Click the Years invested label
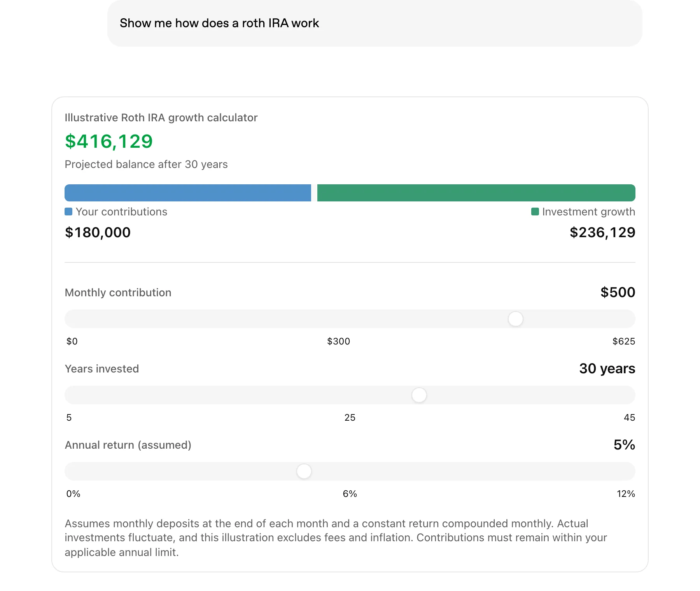Viewport: 700px width, 591px height. [102, 369]
